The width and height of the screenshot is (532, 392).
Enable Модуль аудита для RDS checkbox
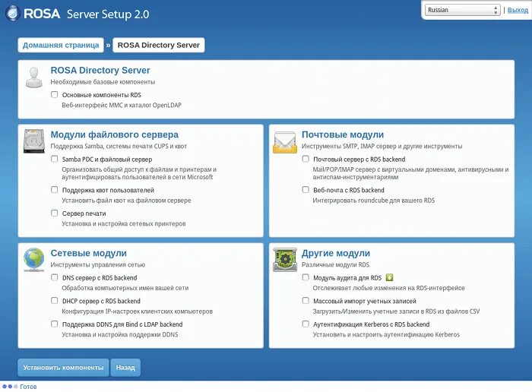pyautogui.click(x=306, y=277)
